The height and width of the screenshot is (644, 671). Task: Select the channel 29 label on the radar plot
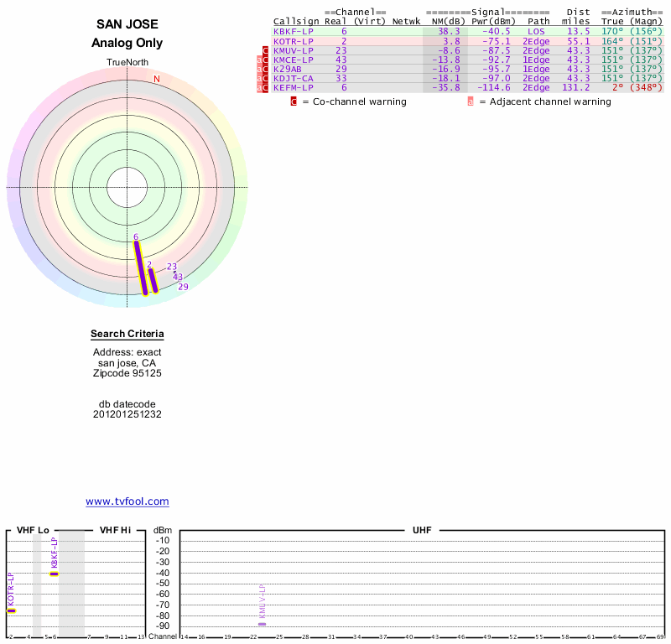point(183,287)
